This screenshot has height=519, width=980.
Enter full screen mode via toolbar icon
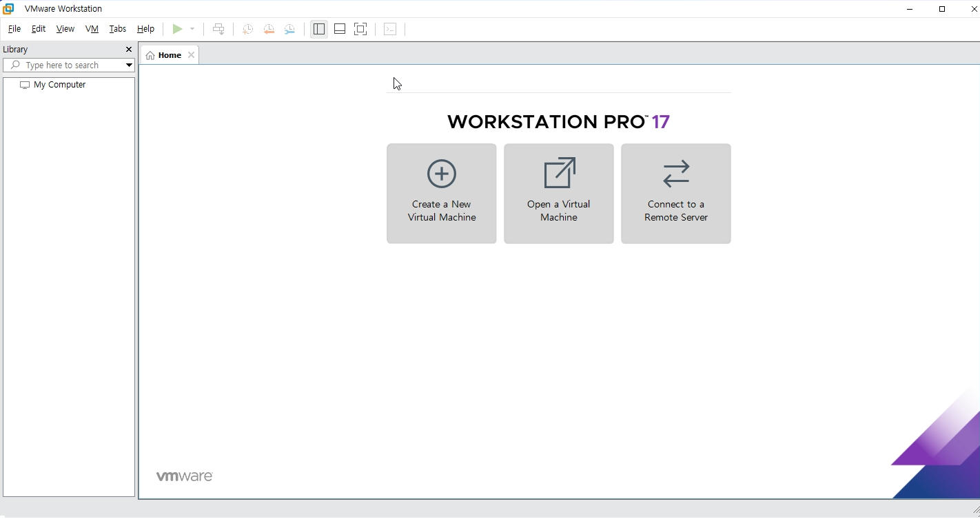(x=360, y=29)
